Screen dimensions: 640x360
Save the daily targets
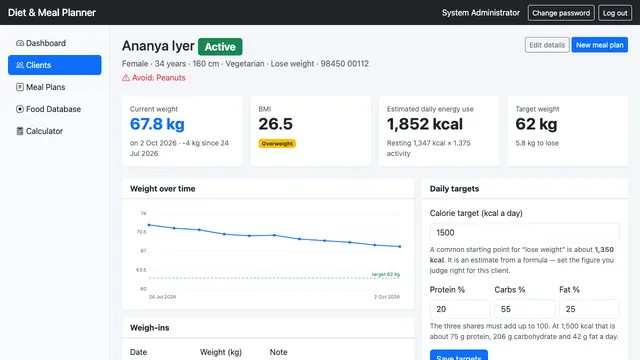[459, 356]
